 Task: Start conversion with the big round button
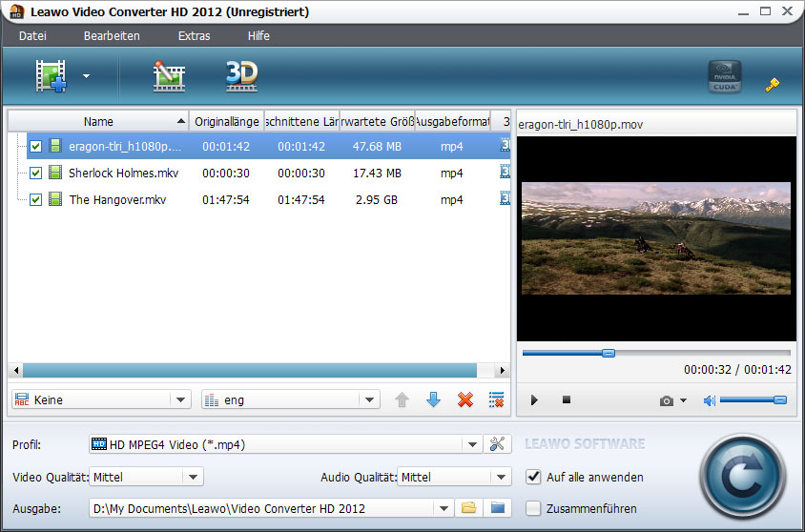(742, 477)
